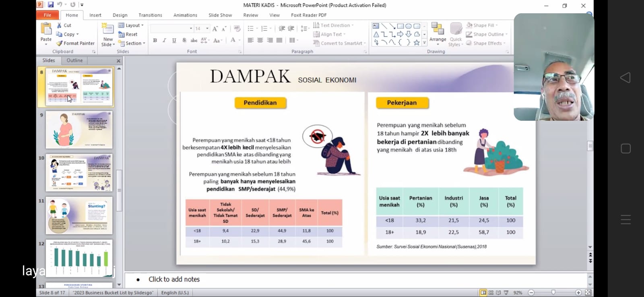This screenshot has height=297, width=644.
Task: Click the Save icon in quick access toolbar
Action: click(x=51, y=5)
